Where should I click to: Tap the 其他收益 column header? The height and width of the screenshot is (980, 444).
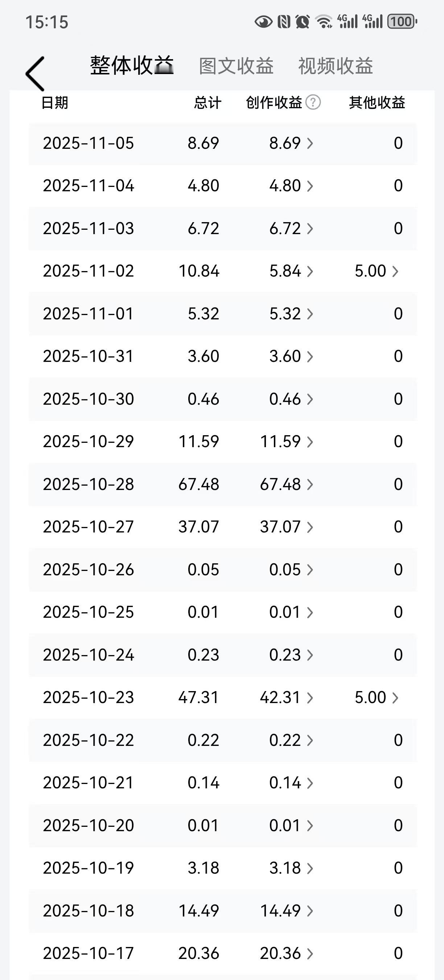pyautogui.click(x=377, y=103)
